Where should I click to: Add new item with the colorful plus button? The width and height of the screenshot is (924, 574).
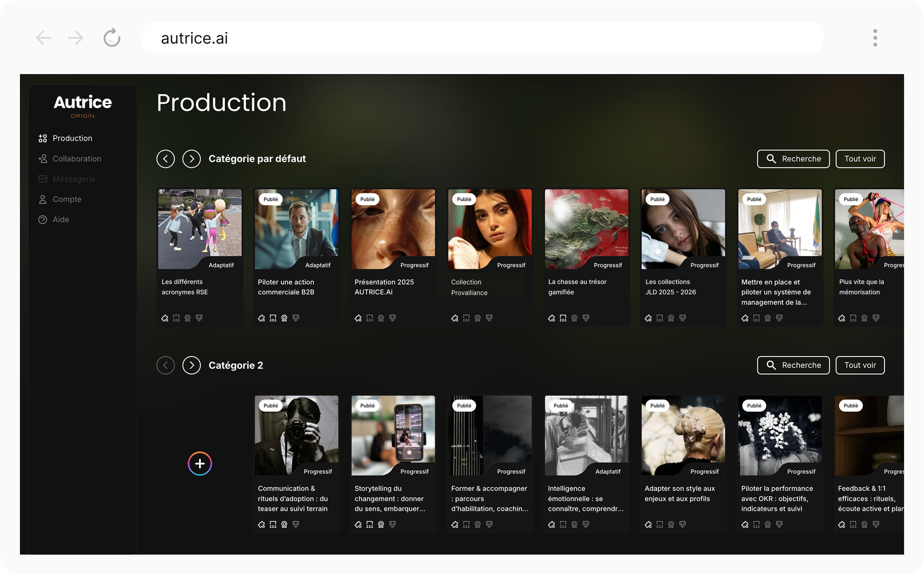tap(200, 464)
